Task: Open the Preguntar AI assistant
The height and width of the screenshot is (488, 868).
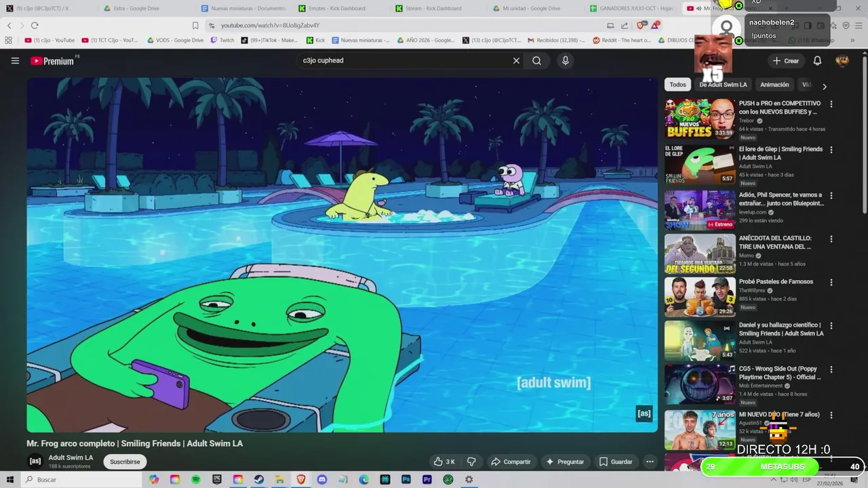Action: coord(565,462)
